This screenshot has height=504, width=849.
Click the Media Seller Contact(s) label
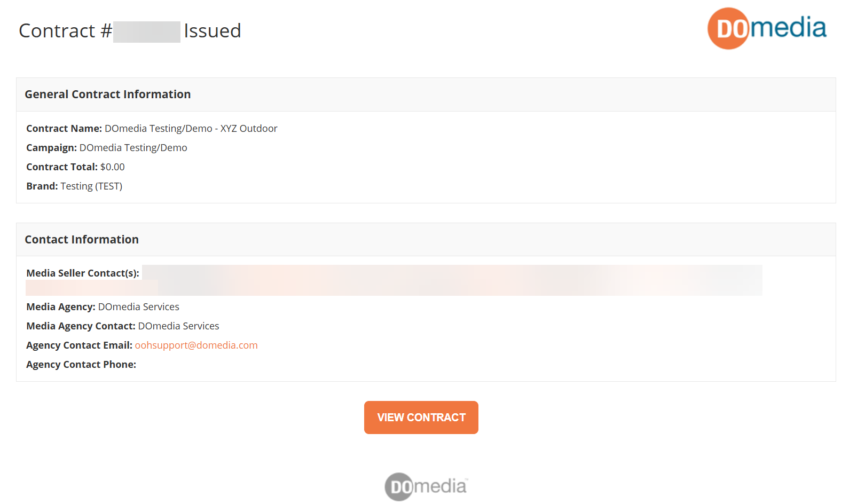[x=83, y=273]
